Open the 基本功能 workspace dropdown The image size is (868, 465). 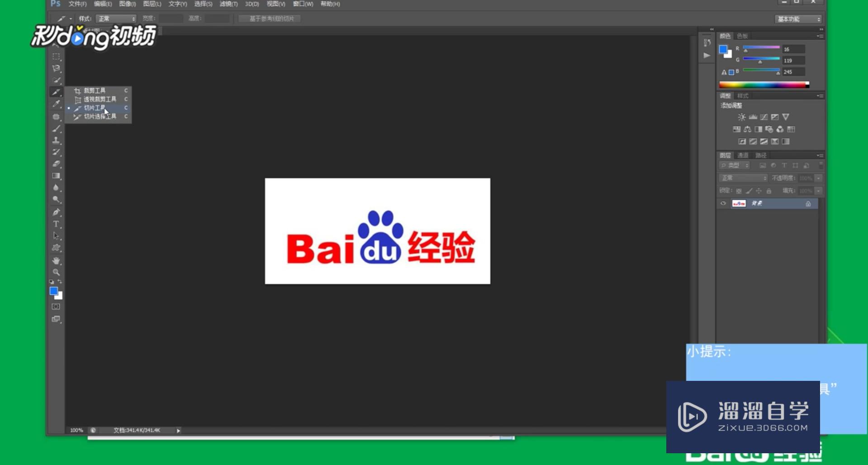coord(798,19)
